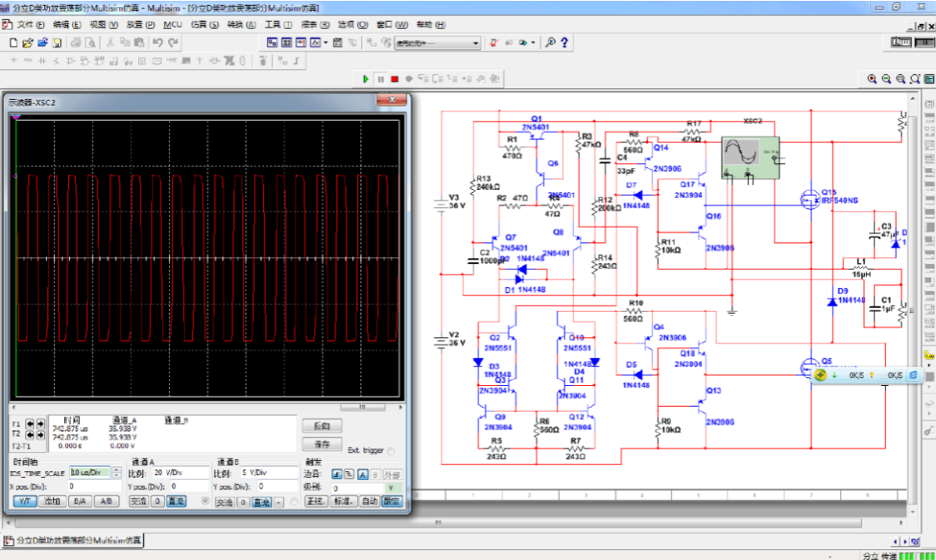Viewport: 936px width, 560px height.
Task: Click the Undo arrow icon
Action: (x=157, y=42)
